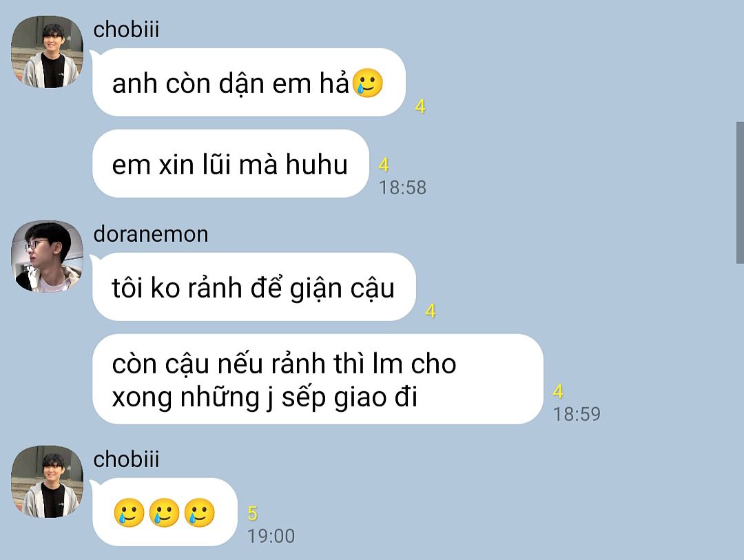The height and width of the screenshot is (560, 744).
Task: Click the chat scrollbar thumb
Action: (x=740, y=192)
